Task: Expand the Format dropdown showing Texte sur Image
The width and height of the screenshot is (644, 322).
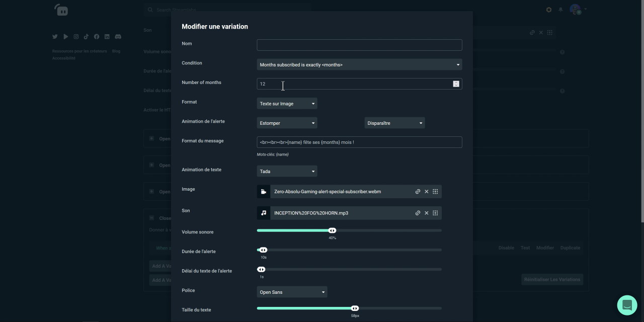Action: tap(287, 104)
